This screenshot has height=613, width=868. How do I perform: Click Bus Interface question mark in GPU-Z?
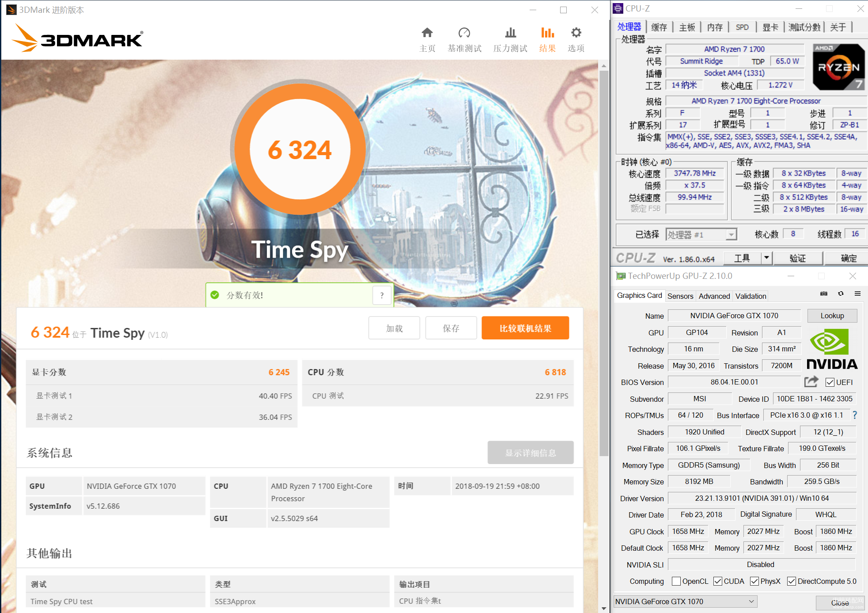tap(855, 415)
